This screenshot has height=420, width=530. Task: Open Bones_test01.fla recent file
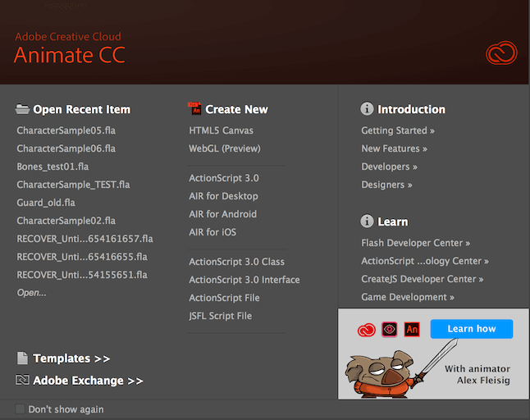click(53, 167)
